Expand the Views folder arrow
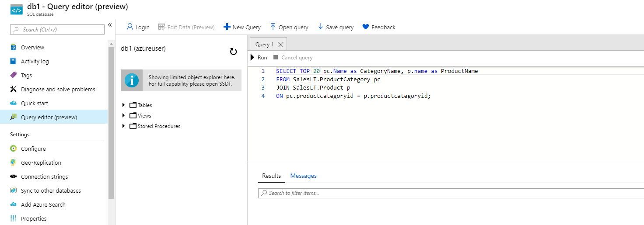This screenshot has height=225, width=644. 124,116
